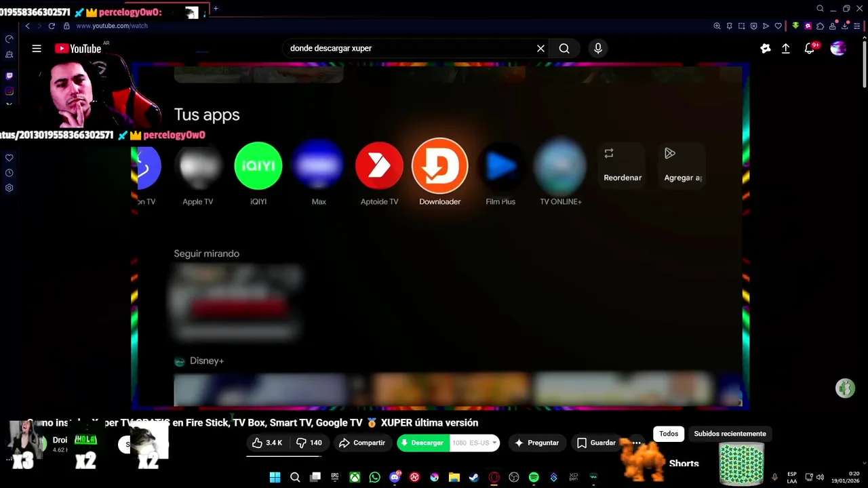
Task: Click the Compartir share button
Action: [x=362, y=443]
